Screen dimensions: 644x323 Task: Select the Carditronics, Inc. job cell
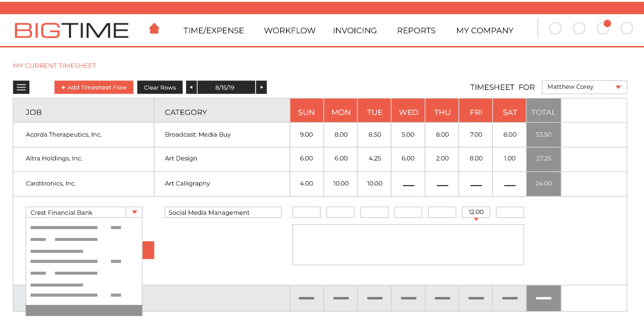(x=84, y=183)
